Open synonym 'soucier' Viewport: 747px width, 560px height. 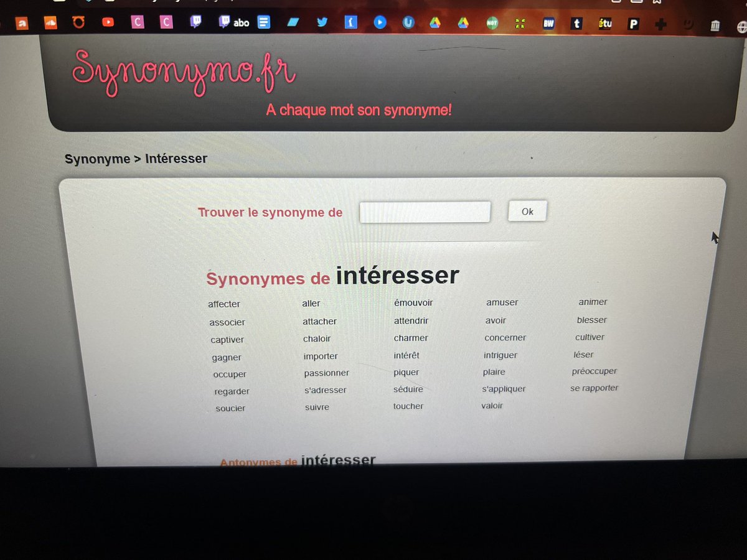pos(230,409)
